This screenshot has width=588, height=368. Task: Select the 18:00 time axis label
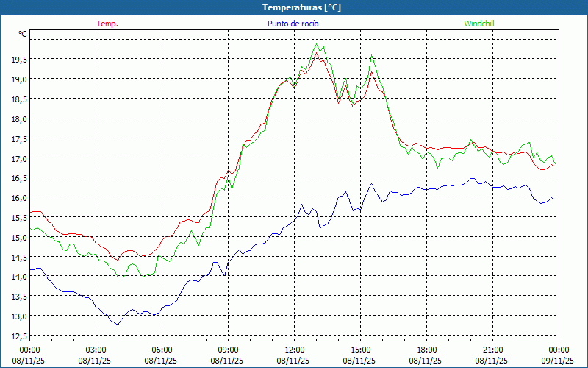(426, 350)
